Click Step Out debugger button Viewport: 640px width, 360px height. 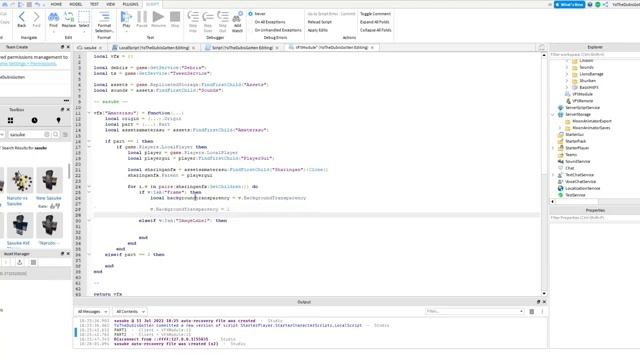pos(222,22)
